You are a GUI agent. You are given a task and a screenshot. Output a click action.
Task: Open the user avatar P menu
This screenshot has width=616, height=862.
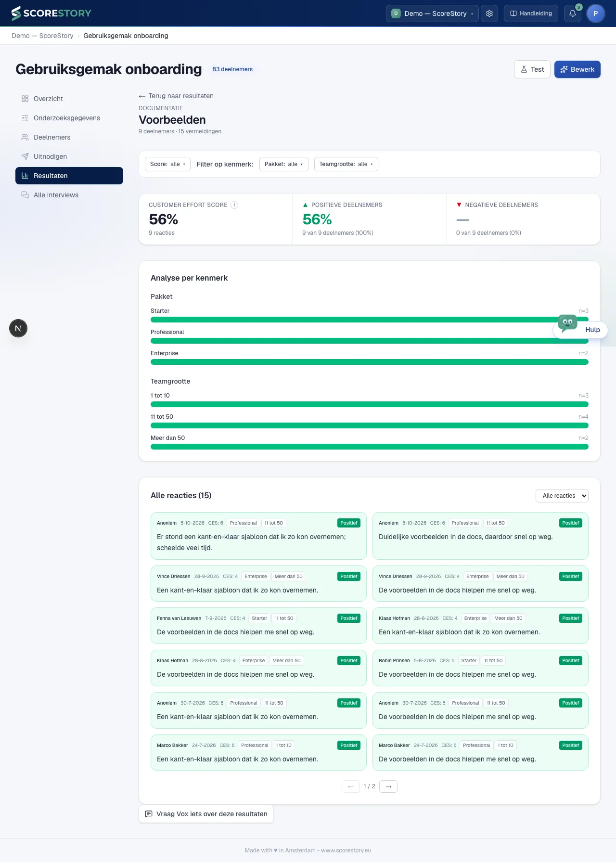[596, 13]
